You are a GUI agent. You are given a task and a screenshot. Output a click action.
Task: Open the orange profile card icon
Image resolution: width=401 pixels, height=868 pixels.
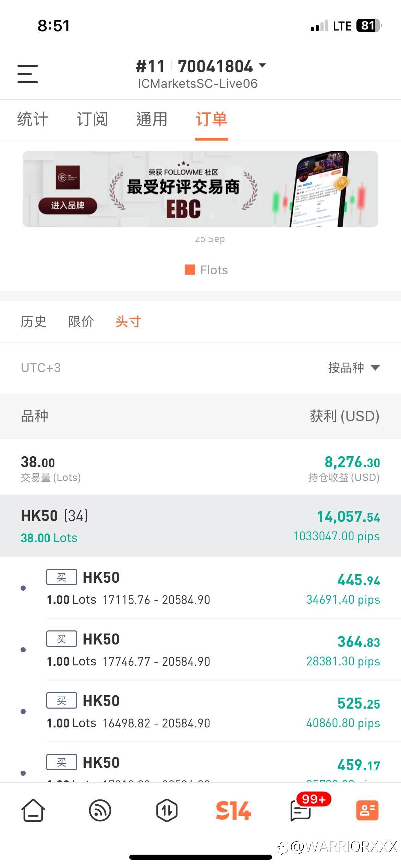click(367, 810)
